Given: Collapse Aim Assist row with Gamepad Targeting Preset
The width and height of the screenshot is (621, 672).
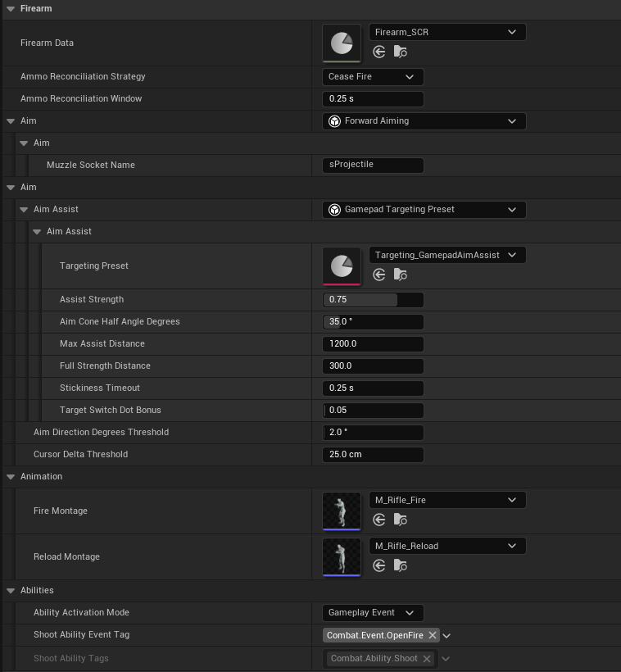Looking at the screenshot, I should [x=24, y=210].
